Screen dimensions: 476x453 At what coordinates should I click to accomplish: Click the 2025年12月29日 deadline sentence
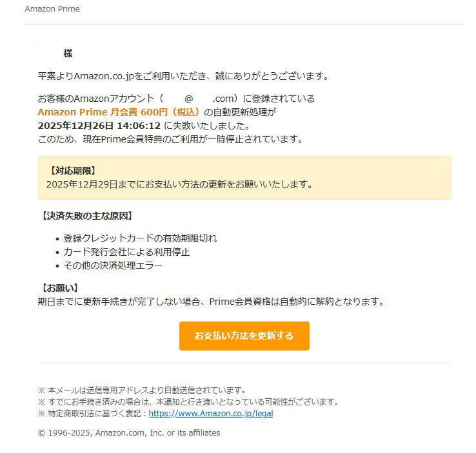pos(179,184)
